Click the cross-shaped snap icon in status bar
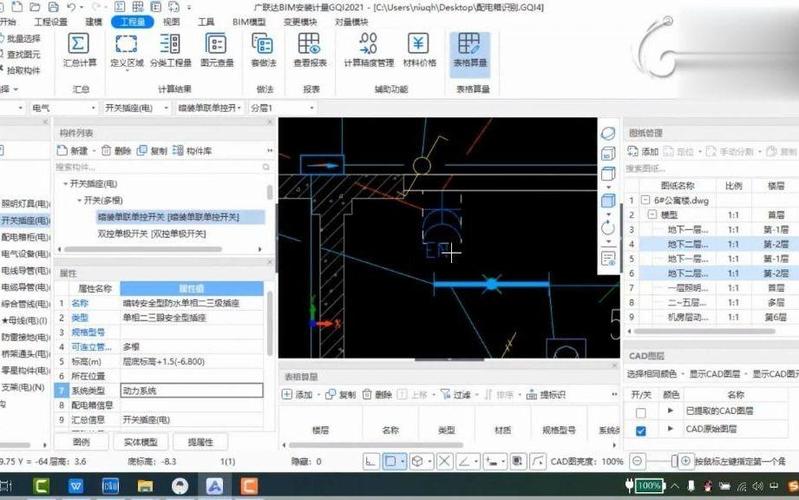Viewport: 799px width, 500px height. coord(444,462)
